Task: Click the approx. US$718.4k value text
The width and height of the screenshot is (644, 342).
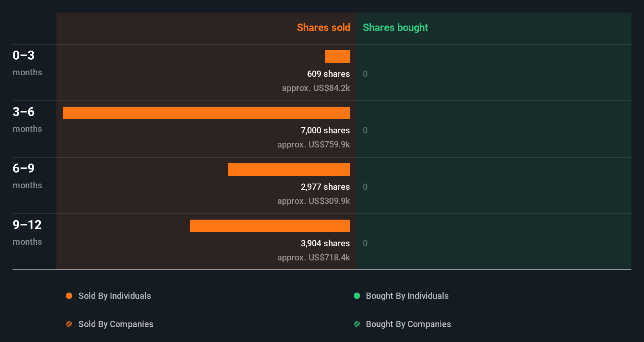Action: pos(313,257)
